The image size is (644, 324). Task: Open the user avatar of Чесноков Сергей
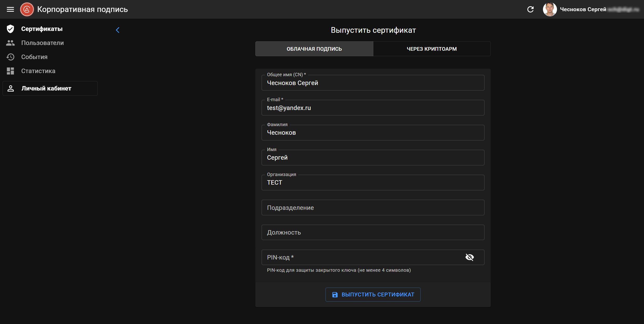(x=550, y=9)
